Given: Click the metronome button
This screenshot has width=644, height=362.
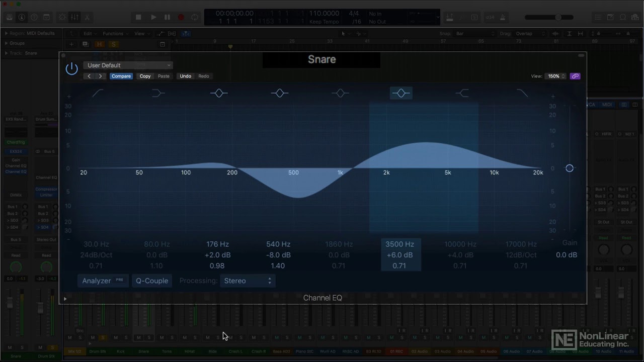Looking at the screenshot, I should click(x=503, y=17).
